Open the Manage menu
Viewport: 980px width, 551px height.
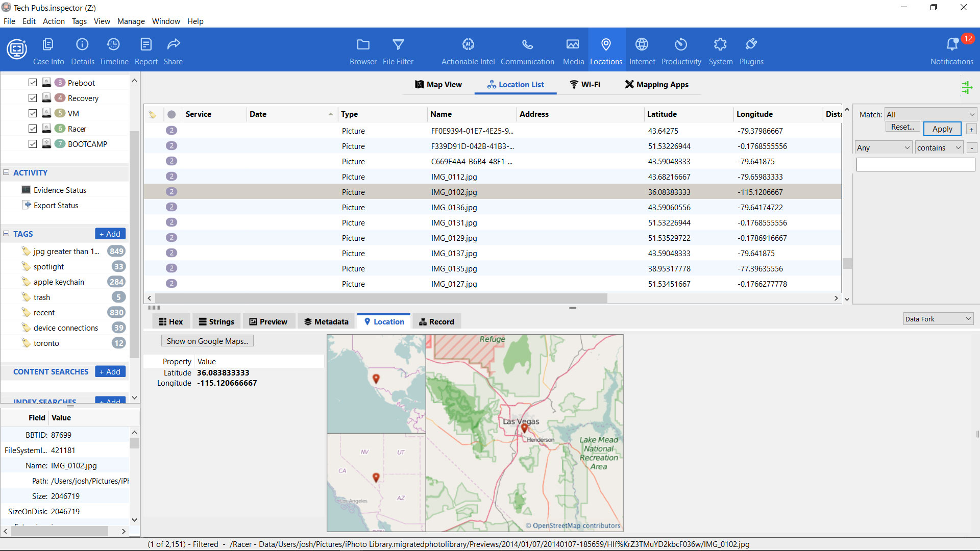click(131, 21)
